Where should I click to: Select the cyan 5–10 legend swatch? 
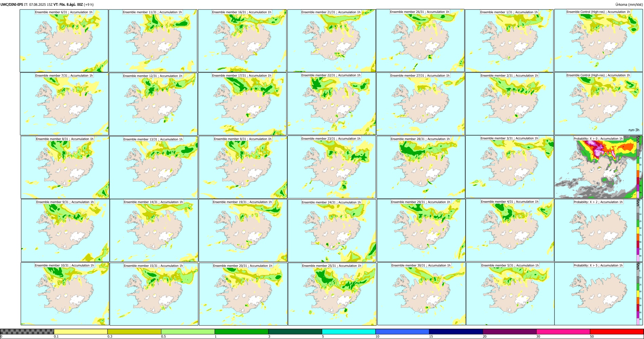(x=349, y=332)
